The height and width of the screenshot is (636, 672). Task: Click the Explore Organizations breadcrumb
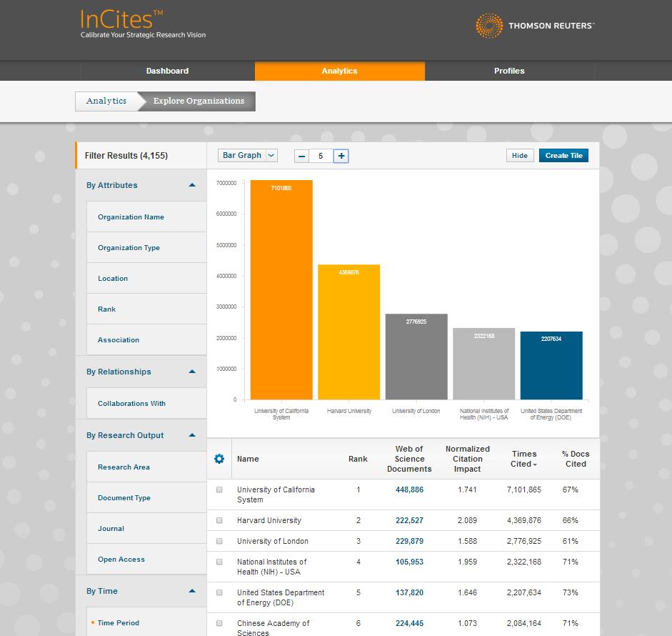tap(199, 101)
